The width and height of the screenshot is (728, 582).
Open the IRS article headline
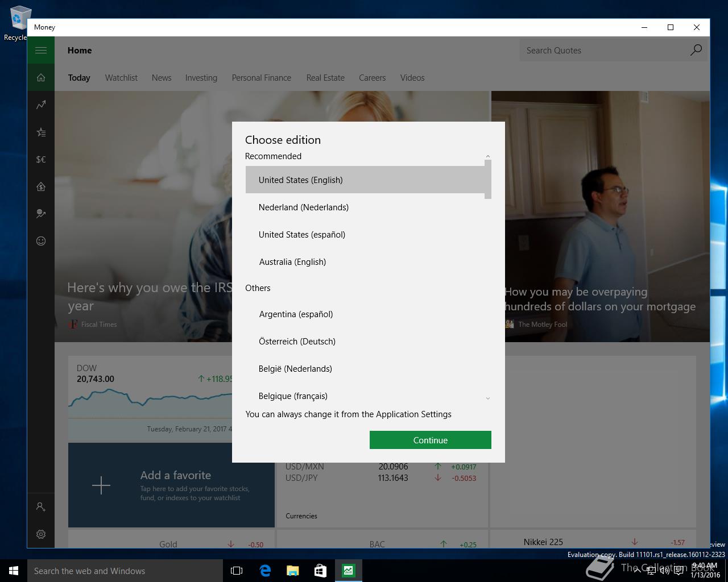click(x=150, y=297)
